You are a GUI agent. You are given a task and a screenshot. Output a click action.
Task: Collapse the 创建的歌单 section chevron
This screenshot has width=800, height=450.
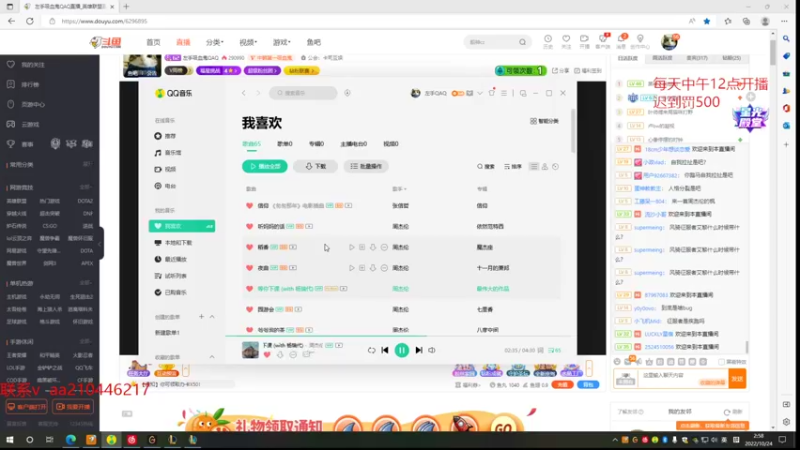tap(212, 317)
